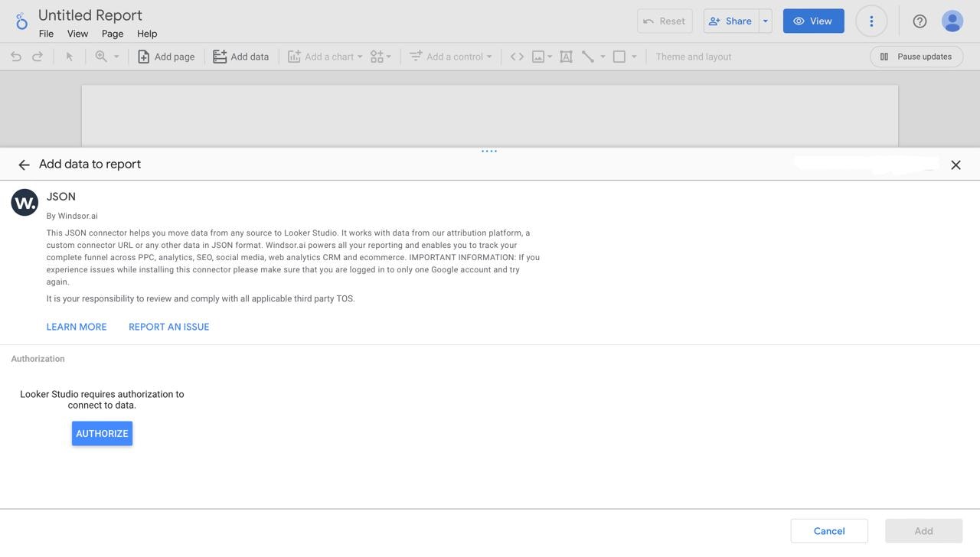
Task: Open the Add a control dropdown
Action: click(x=450, y=57)
